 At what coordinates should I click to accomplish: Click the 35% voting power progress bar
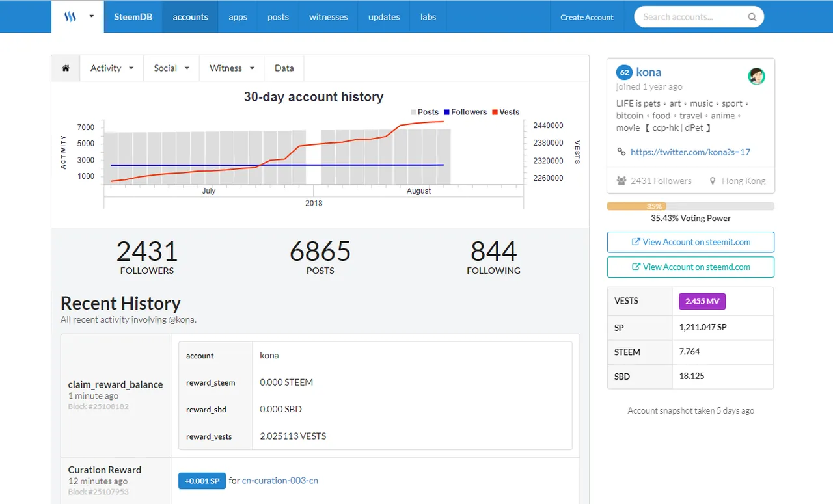(x=690, y=206)
